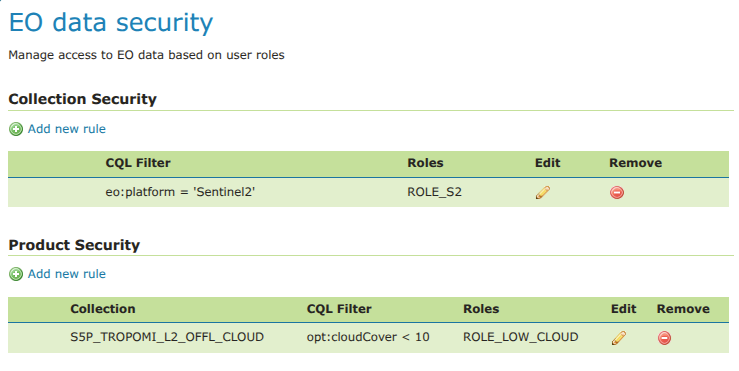
Task: Select the S5P_TROPOMI_L2_OFFL_CLOUD collection cell
Action: 167,337
